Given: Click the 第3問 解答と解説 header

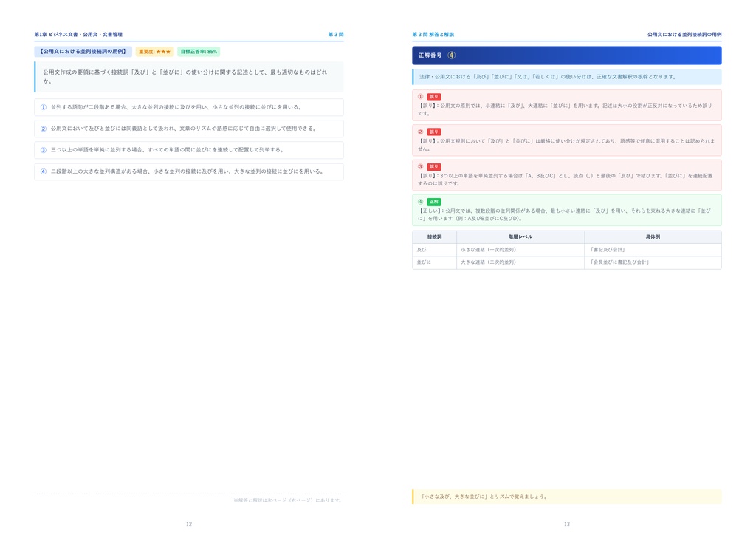Looking at the screenshot, I should click(x=433, y=34).
